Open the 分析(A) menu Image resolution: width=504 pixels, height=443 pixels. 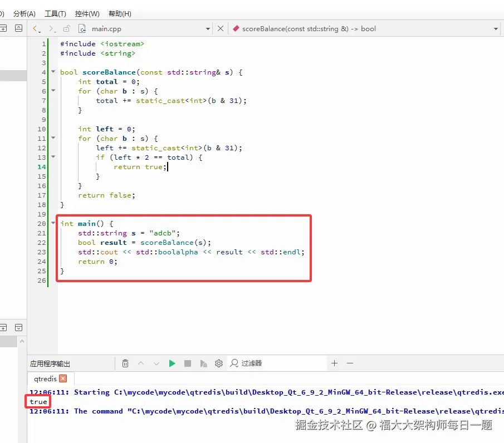pyautogui.click(x=24, y=14)
